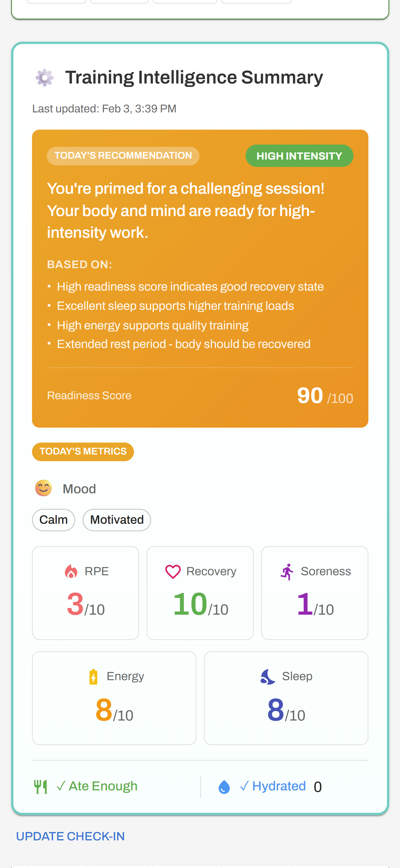Click the utensils icon near Ate Enough

pos(41,786)
